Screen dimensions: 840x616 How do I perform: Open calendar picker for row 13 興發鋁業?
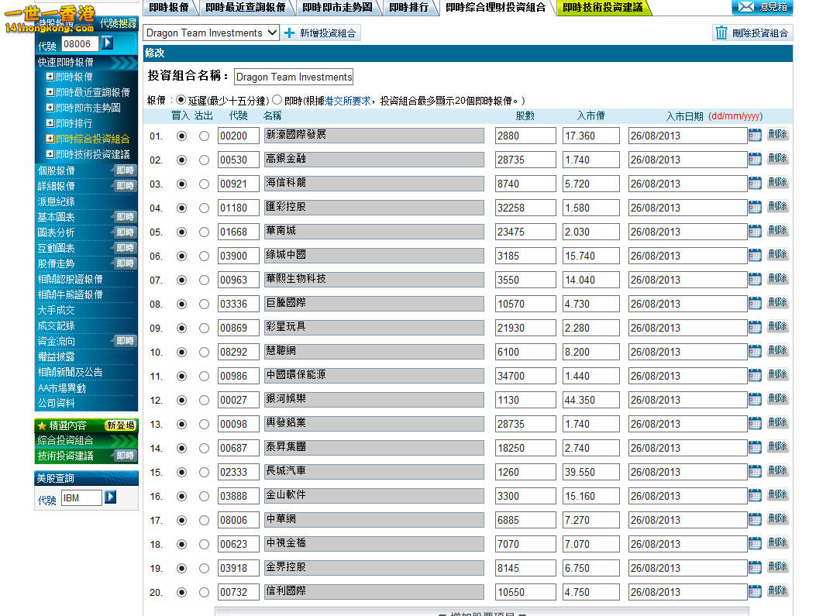(x=755, y=424)
